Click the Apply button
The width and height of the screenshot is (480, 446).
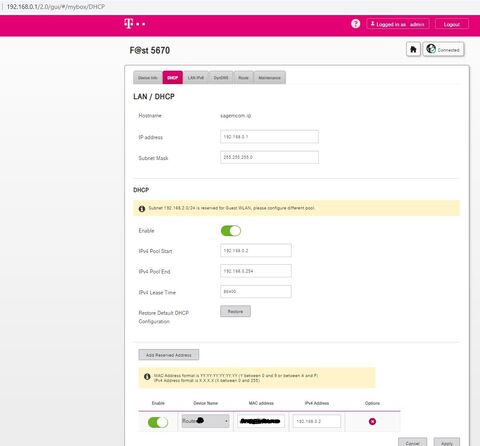click(447, 443)
